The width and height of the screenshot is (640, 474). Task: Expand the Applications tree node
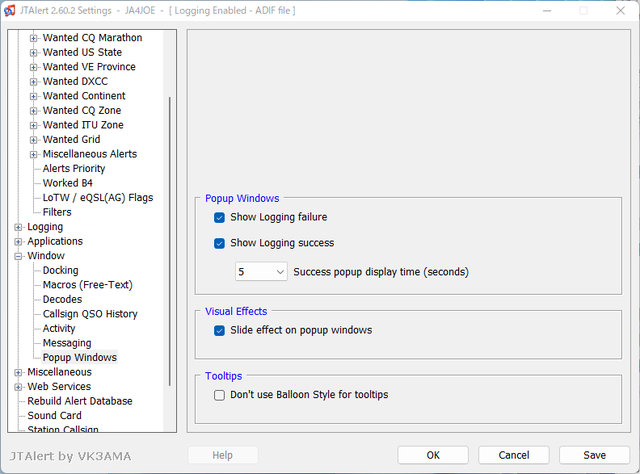18,242
